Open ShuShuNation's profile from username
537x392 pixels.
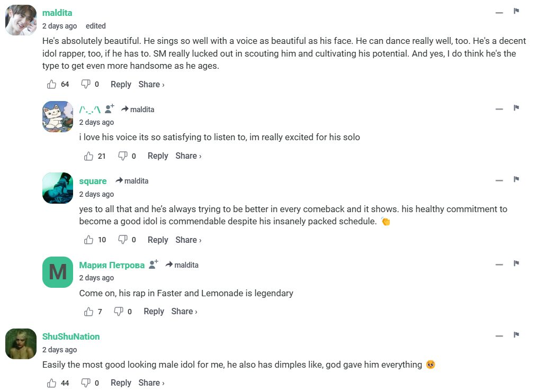[71, 336]
